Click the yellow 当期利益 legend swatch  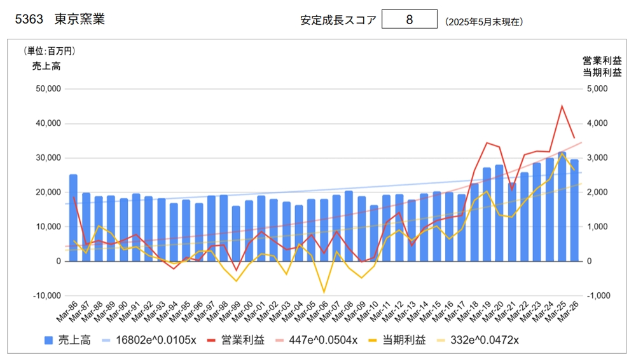[x=373, y=340]
